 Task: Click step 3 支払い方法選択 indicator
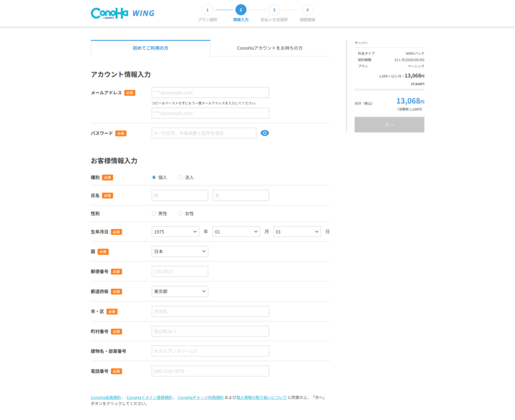tap(274, 9)
